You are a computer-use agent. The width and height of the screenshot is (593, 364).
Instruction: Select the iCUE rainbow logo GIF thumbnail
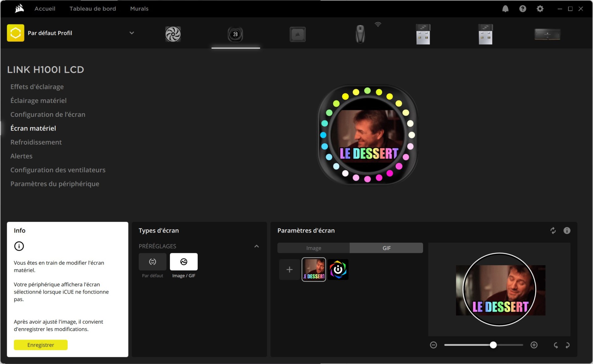pyautogui.click(x=338, y=270)
